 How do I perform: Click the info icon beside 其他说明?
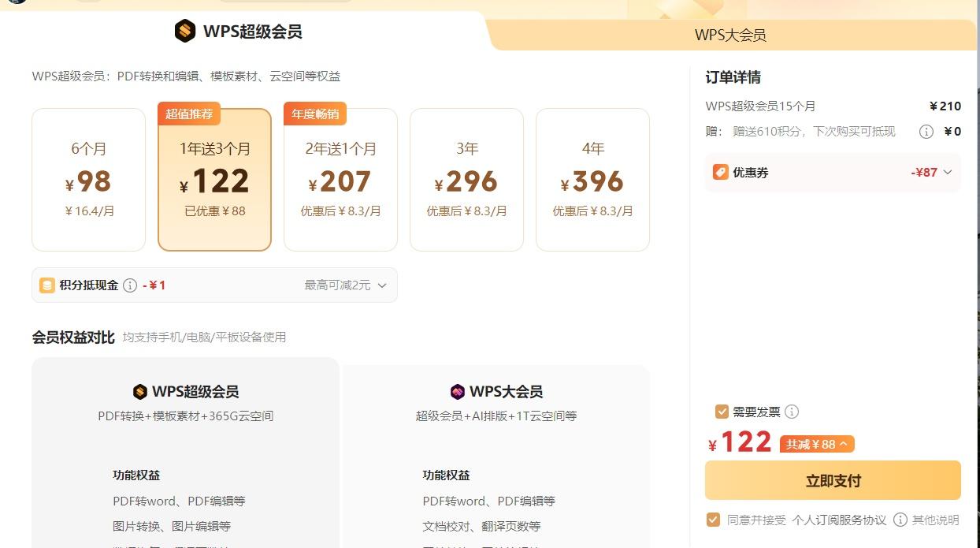click(x=900, y=520)
